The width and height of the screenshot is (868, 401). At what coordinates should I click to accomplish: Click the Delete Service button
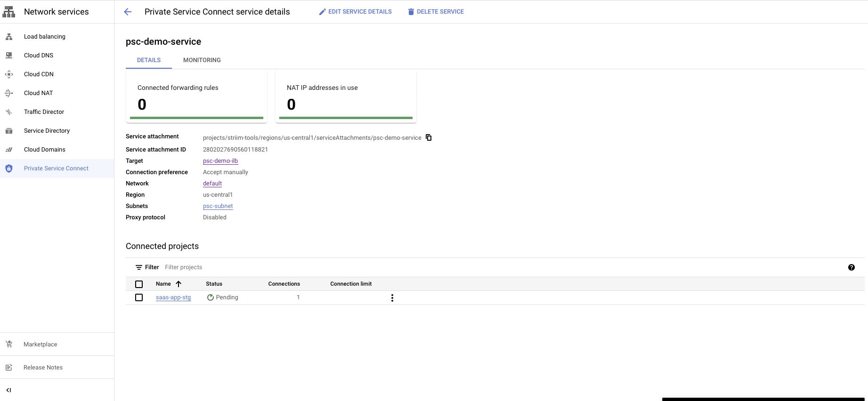click(436, 12)
